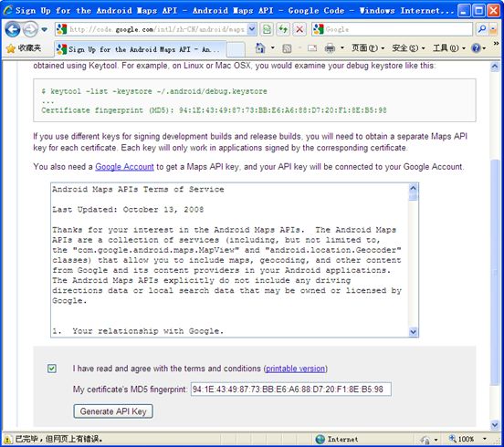Open the Favorites star button
The width and height of the screenshot is (504, 447).
coord(11,49)
